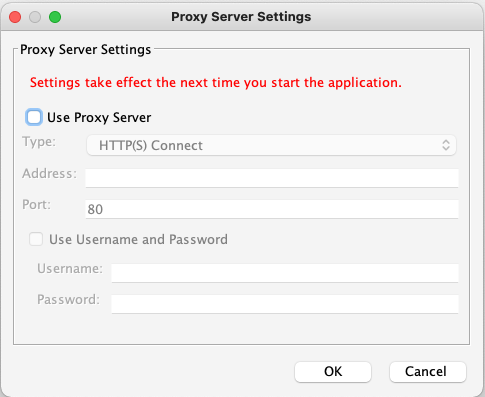
Task: Click the Username text field
Action: 285,273
